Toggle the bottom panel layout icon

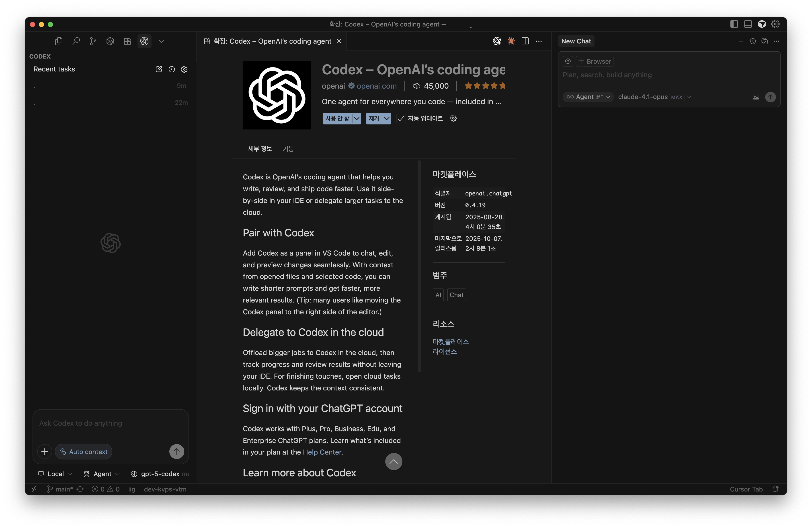[748, 24]
